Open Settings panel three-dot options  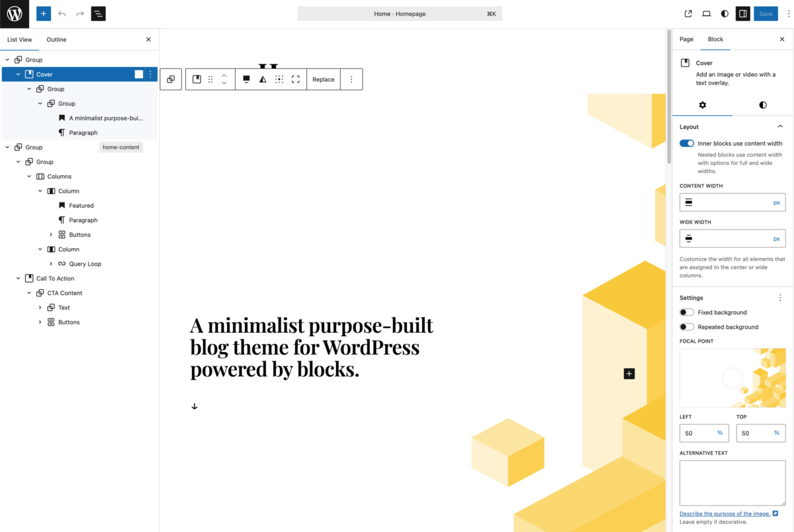point(780,298)
